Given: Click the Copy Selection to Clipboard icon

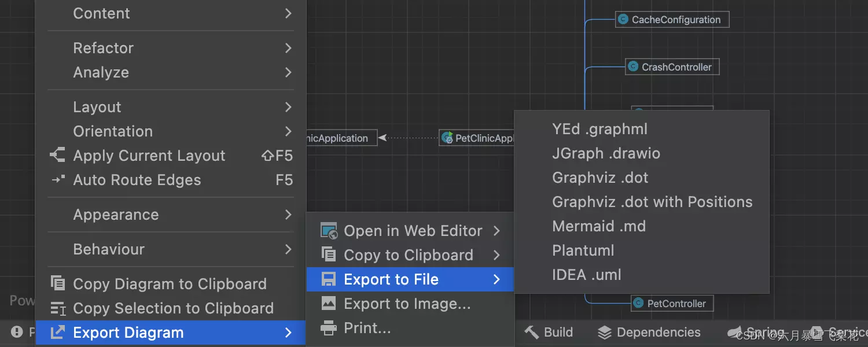Looking at the screenshot, I should pos(58,308).
